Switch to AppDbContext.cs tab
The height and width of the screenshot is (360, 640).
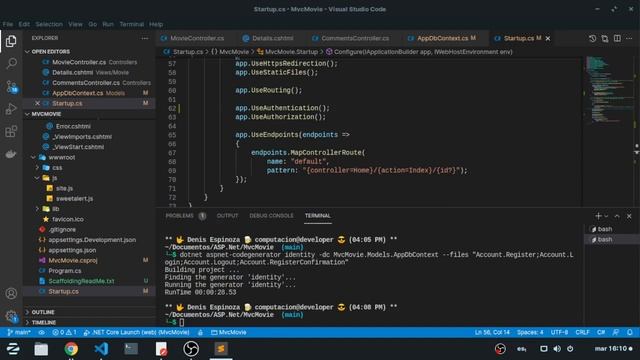[442, 38]
